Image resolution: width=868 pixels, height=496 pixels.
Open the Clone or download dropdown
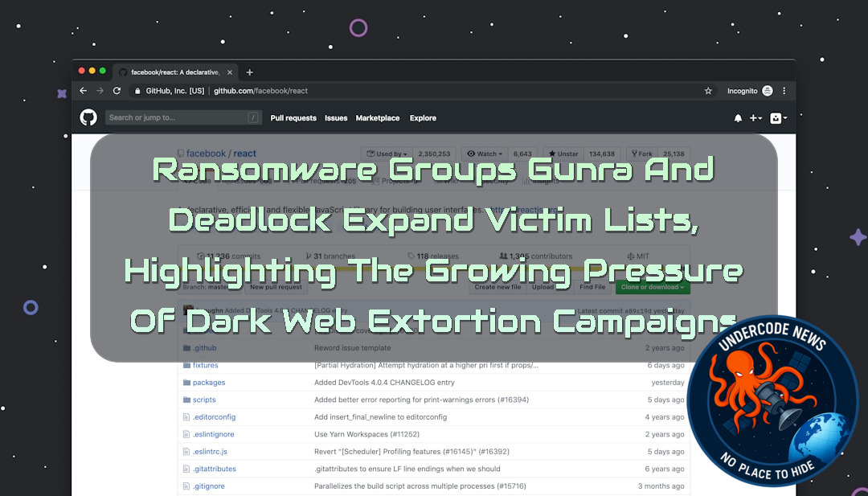(653, 287)
